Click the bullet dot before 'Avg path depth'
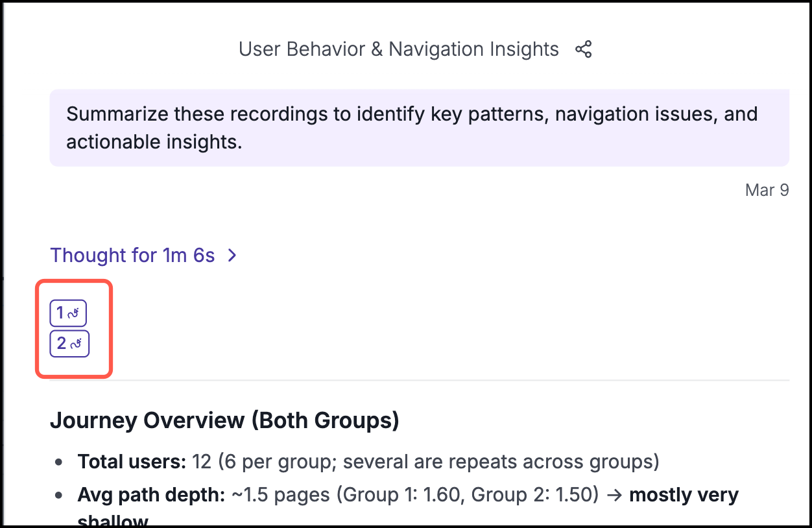The height and width of the screenshot is (528, 812). pyautogui.click(x=60, y=496)
